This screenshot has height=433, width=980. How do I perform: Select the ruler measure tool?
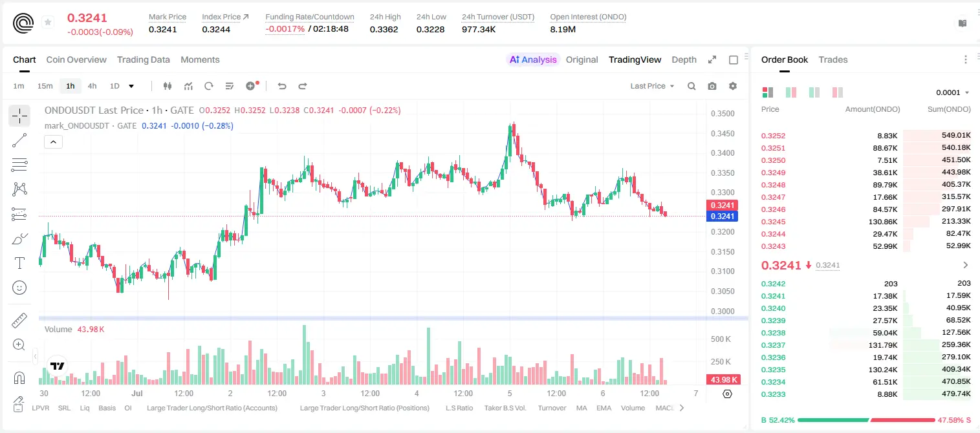tap(19, 321)
